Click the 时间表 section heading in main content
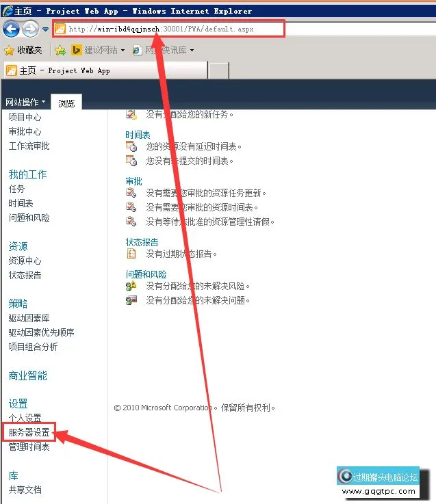Viewport: 436px width, 504px height. tap(138, 135)
